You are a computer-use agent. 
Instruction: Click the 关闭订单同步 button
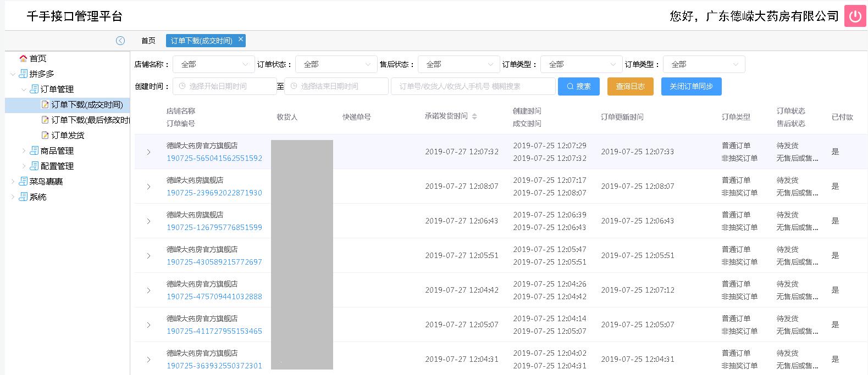[x=691, y=86]
